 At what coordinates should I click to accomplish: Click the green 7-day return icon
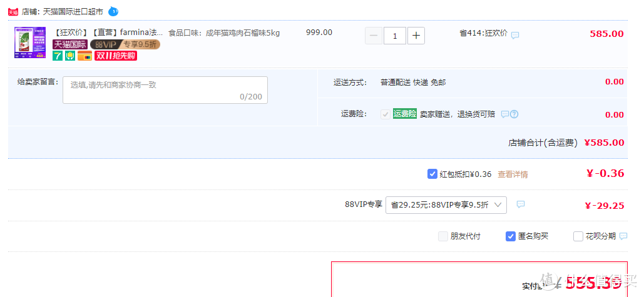pyautogui.click(x=58, y=56)
